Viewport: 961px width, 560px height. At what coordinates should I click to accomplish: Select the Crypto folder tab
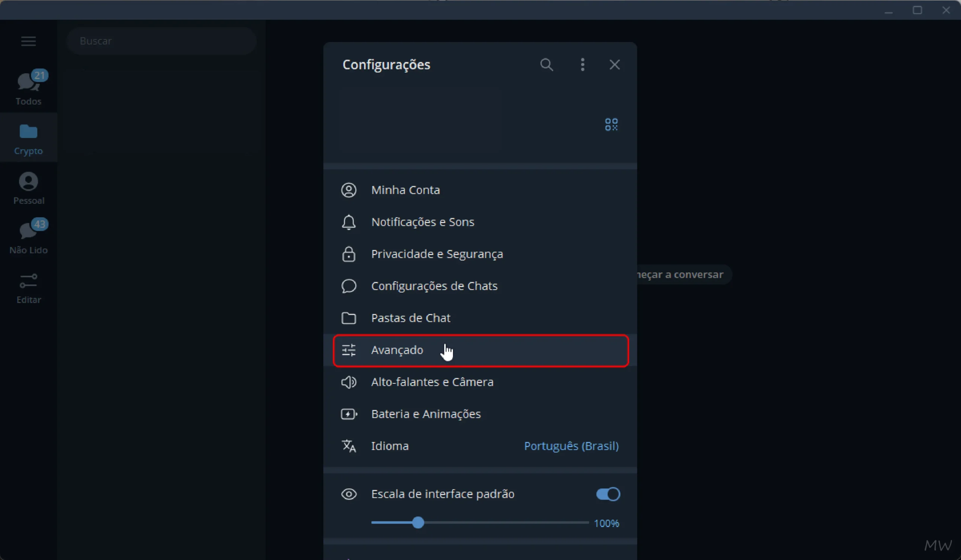click(29, 138)
